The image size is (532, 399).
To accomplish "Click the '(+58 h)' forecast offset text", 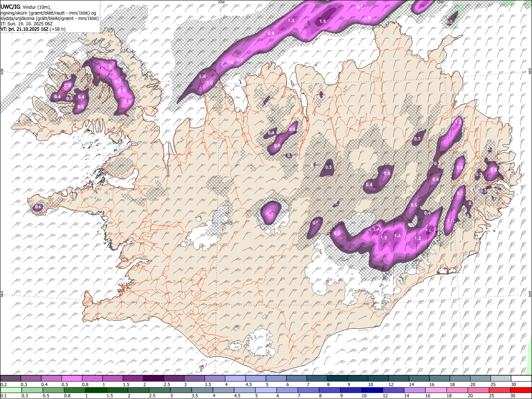I will point(57,29).
